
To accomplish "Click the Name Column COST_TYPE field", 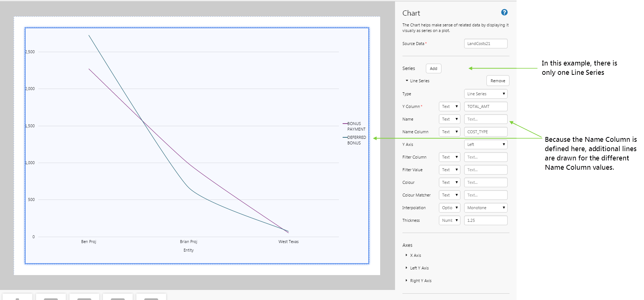I will (485, 132).
